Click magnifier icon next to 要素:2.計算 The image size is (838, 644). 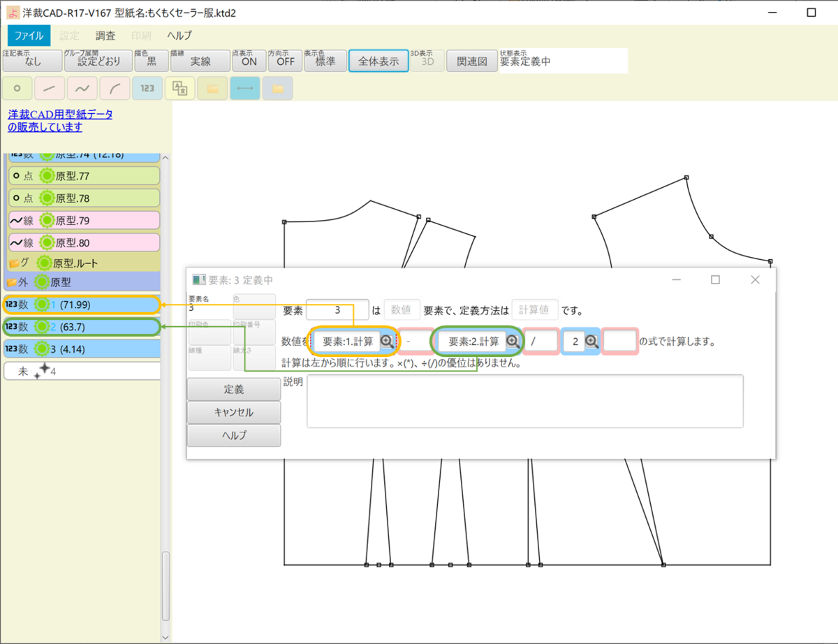tap(512, 341)
